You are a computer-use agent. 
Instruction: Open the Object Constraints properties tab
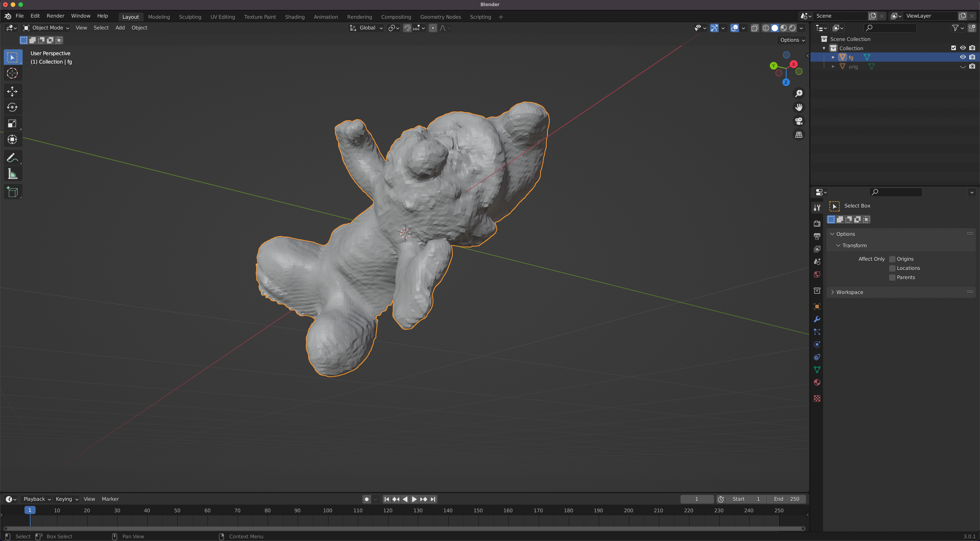coord(817,357)
